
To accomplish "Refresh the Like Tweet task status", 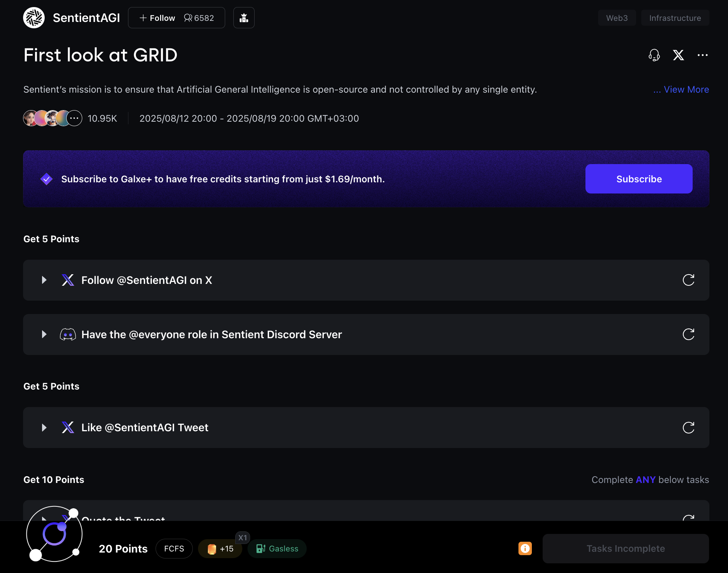I will [x=688, y=428].
